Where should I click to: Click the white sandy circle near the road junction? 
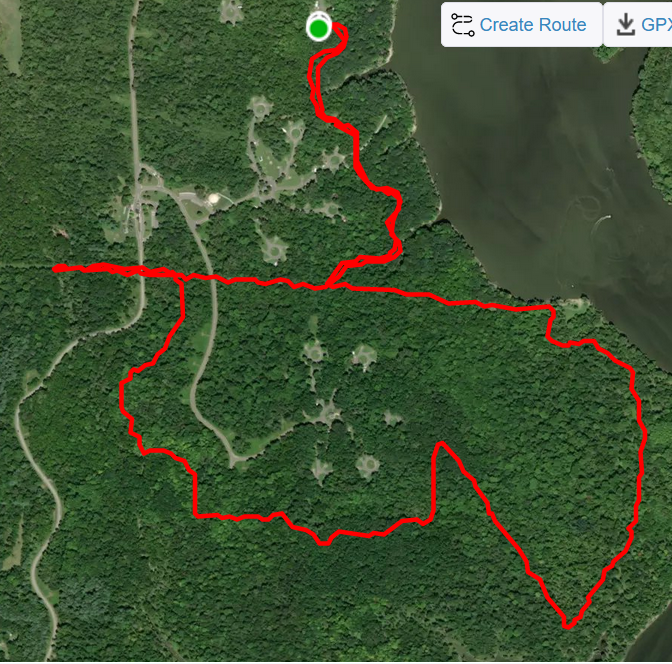(x=213, y=199)
